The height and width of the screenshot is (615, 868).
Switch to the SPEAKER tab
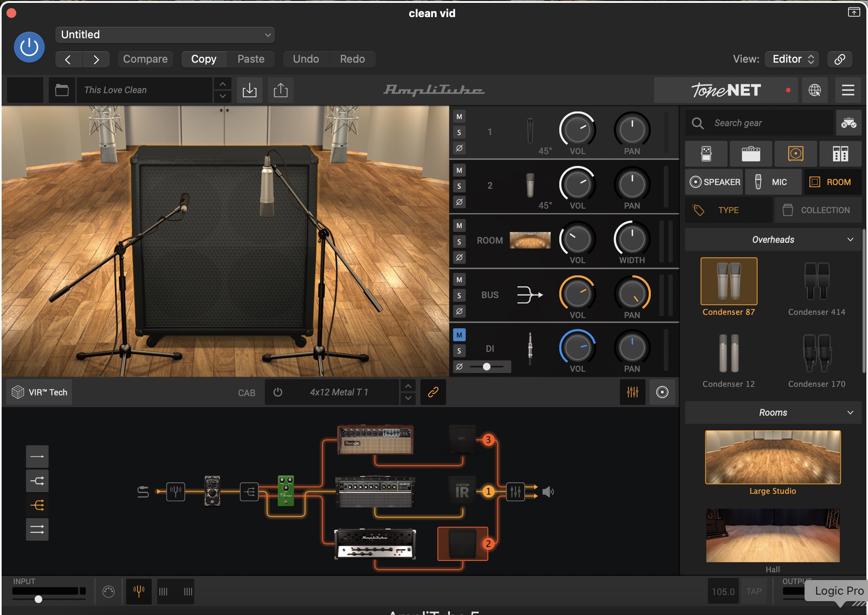coord(714,182)
